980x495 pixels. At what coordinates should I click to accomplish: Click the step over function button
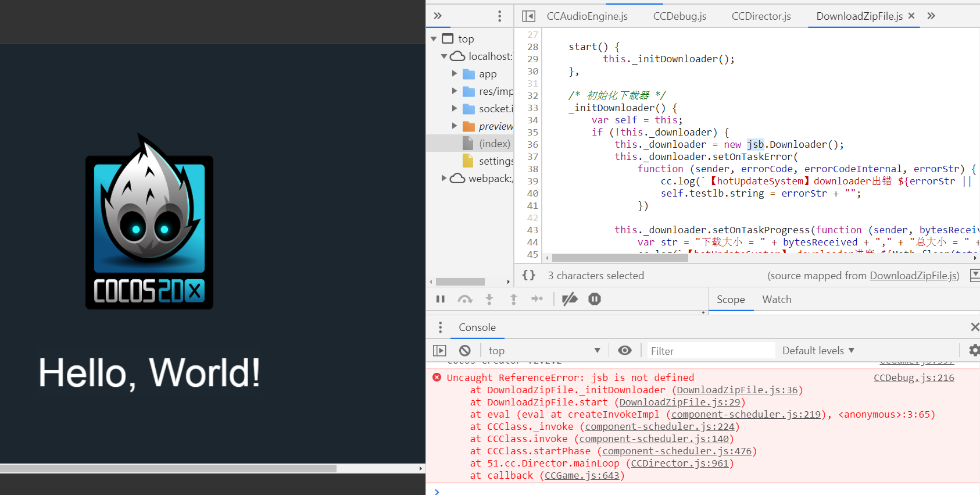[x=465, y=299]
